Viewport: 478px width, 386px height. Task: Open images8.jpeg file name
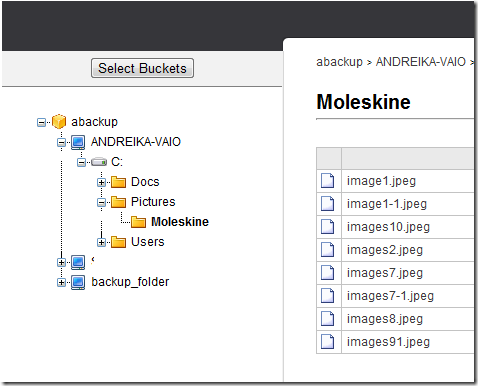click(x=385, y=319)
